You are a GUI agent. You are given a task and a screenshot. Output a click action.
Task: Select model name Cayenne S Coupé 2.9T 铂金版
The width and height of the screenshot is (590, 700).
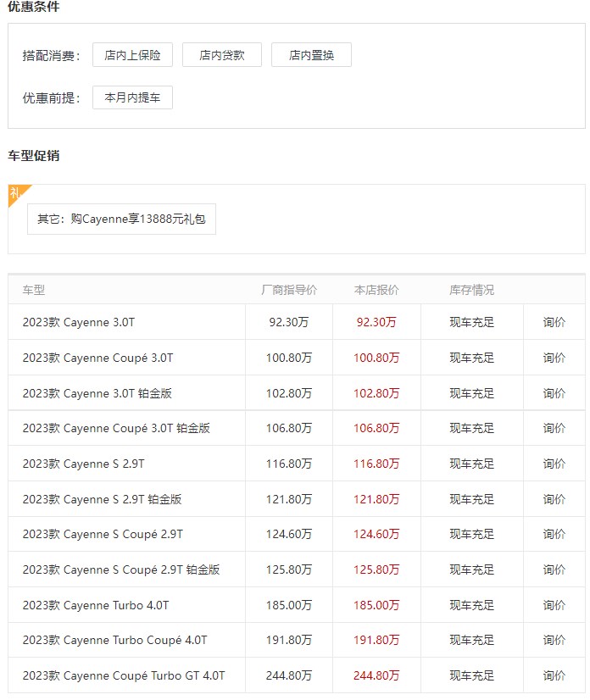click(x=121, y=569)
